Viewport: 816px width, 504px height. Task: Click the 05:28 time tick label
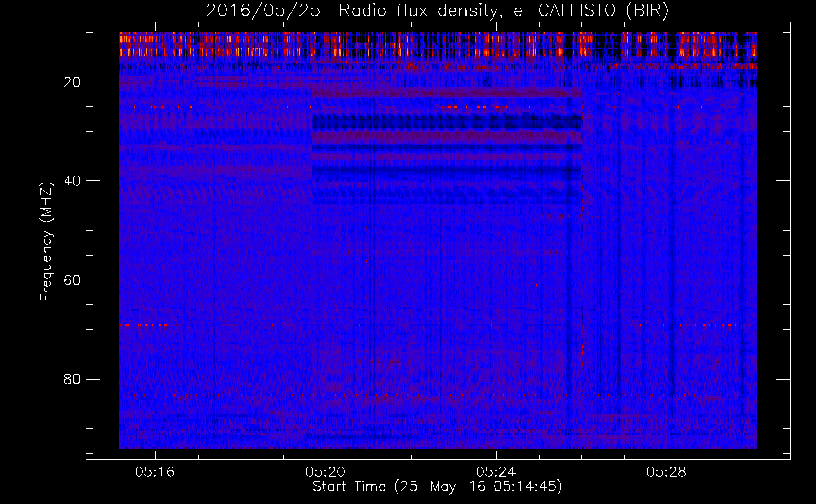[667, 472]
